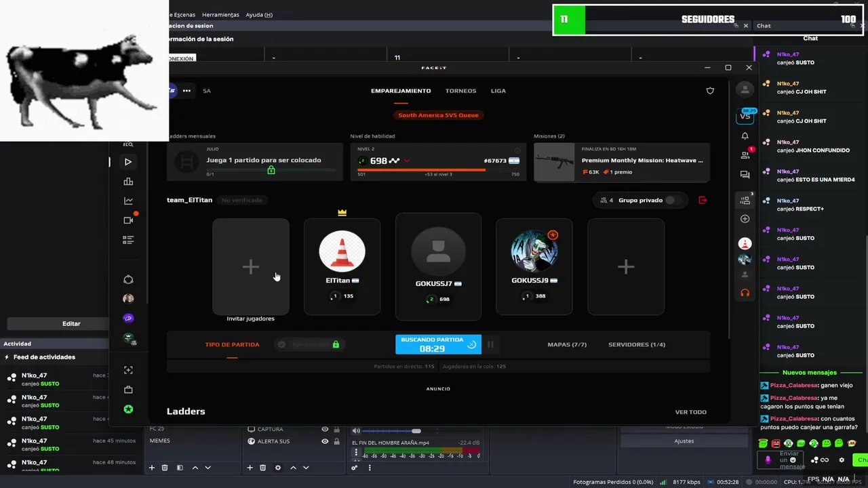This screenshot has height=488, width=868.
Task: Move source down with OBS sources down chevron
Action: (305, 468)
